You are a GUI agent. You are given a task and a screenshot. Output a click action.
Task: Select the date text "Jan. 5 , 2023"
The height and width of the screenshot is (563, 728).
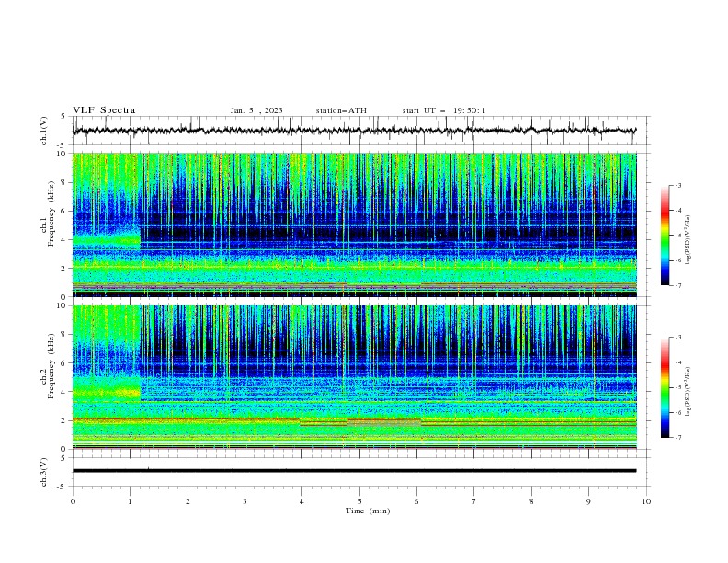click(256, 110)
